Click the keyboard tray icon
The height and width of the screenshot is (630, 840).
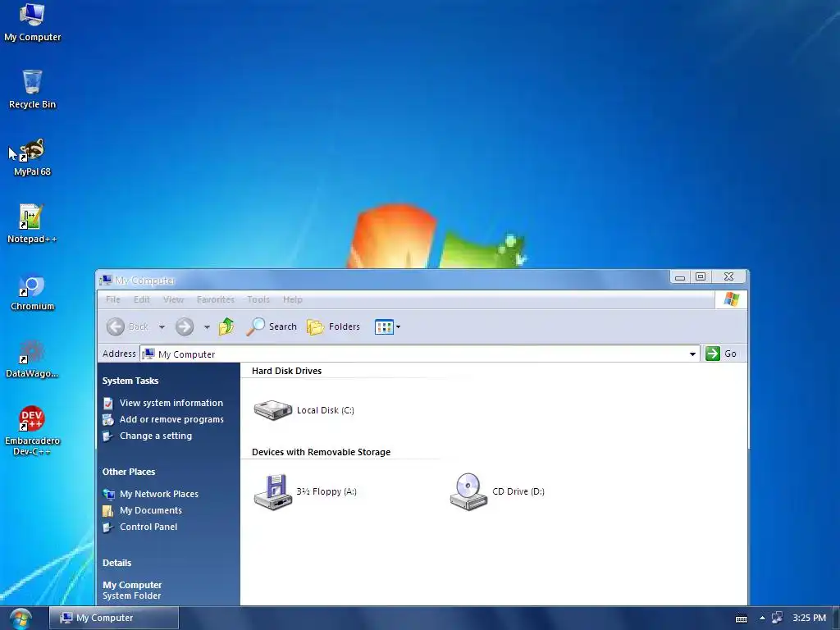click(x=742, y=619)
